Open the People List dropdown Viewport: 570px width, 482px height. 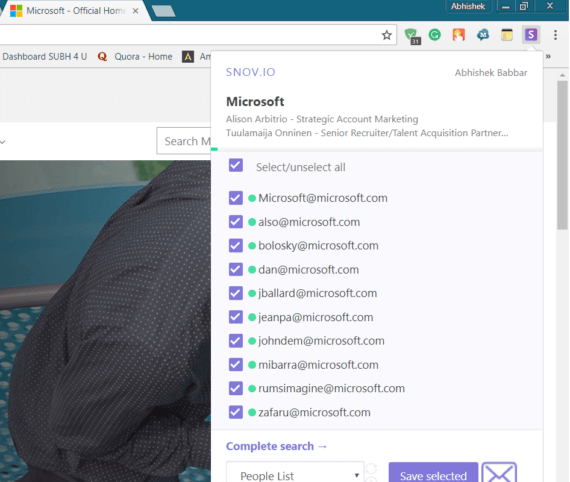pos(295,473)
